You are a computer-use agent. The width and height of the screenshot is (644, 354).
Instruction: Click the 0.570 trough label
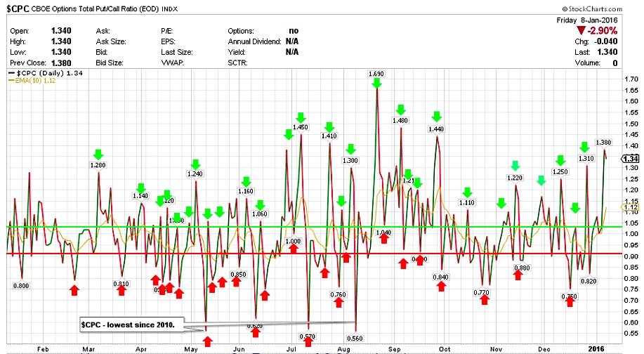coord(307,336)
